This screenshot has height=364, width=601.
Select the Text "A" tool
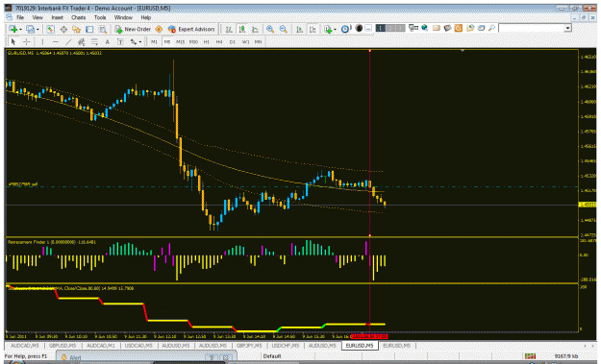pos(108,41)
